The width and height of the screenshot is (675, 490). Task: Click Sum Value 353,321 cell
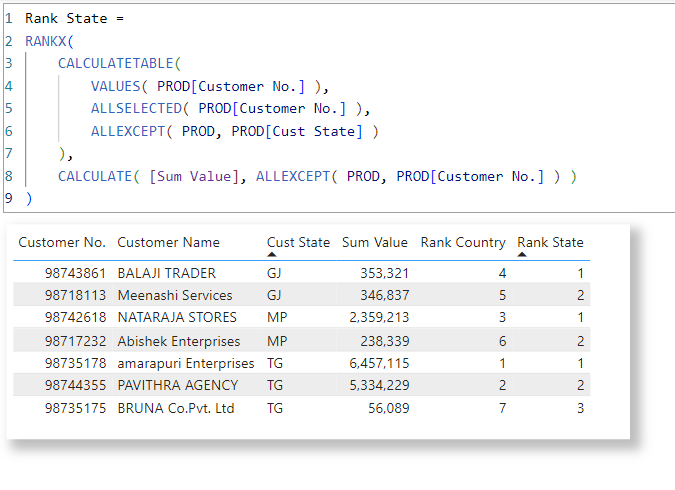(384, 273)
